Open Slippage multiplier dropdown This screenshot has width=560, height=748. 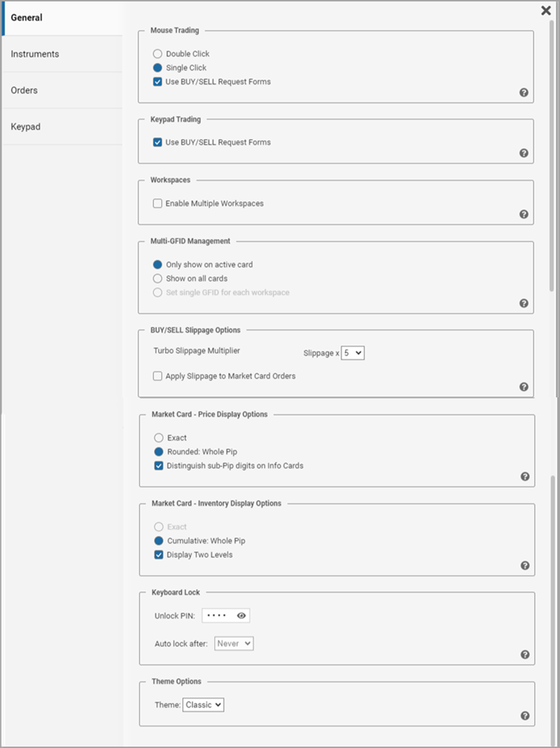[352, 353]
